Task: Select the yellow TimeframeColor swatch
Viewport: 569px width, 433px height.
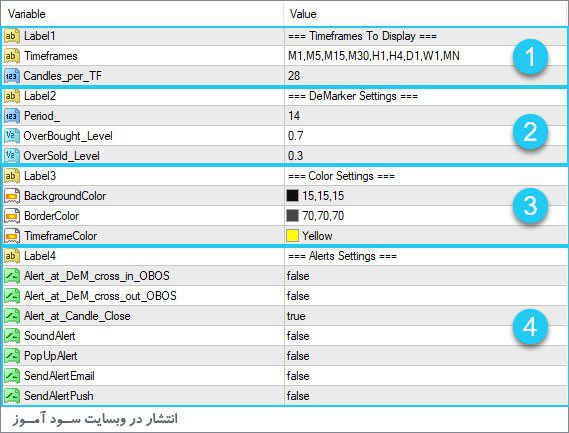Action: [x=292, y=236]
